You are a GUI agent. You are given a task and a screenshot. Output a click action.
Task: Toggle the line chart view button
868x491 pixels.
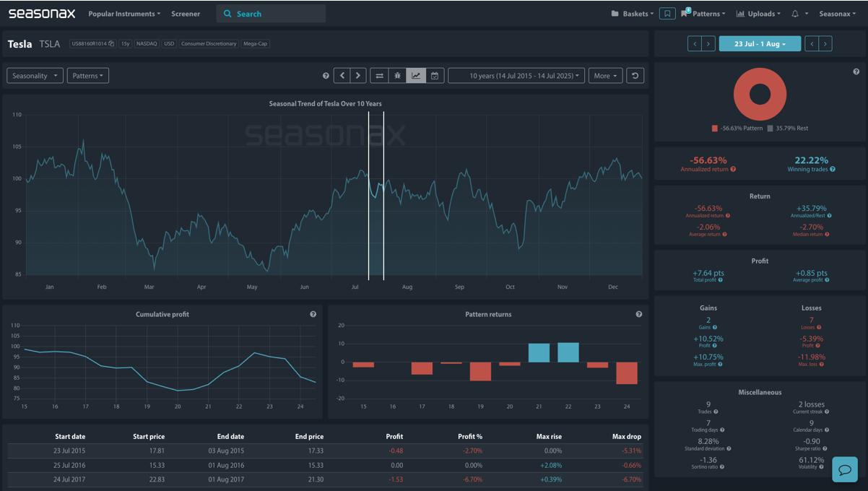pyautogui.click(x=416, y=76)
